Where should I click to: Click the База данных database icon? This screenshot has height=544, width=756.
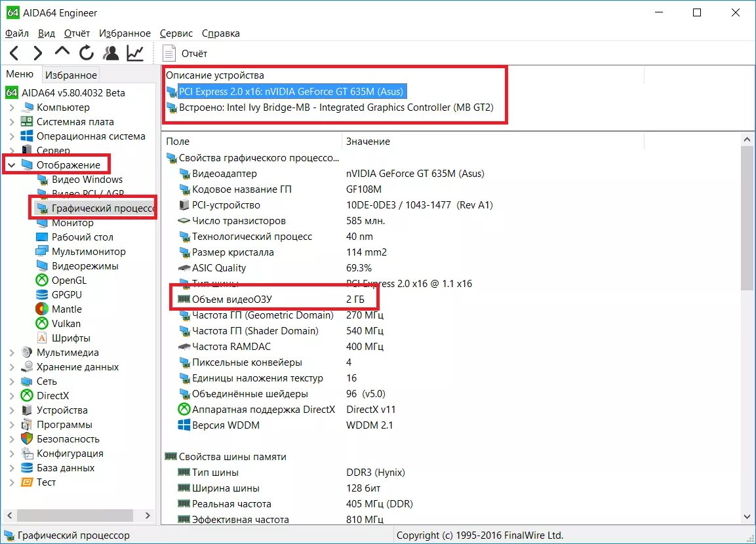coord(27,468)
